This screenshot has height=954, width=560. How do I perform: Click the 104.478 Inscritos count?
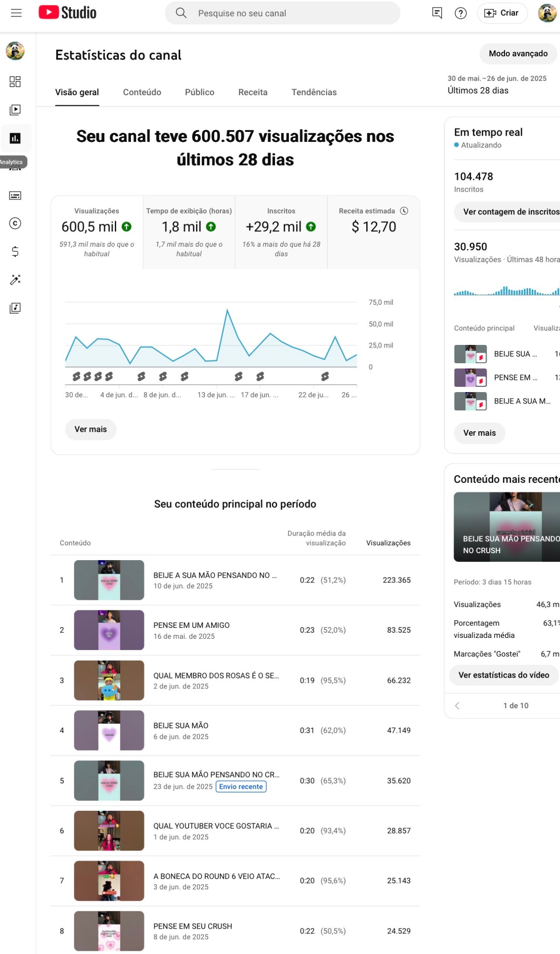click(474, 176)
